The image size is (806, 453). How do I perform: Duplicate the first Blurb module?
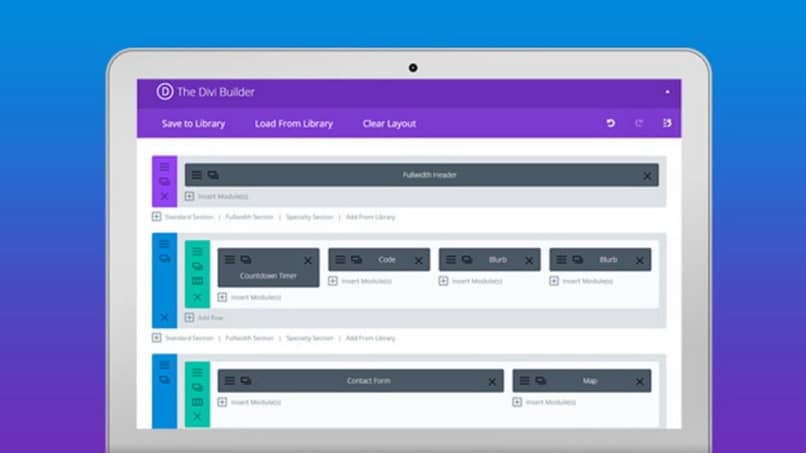tap(467, 260)
